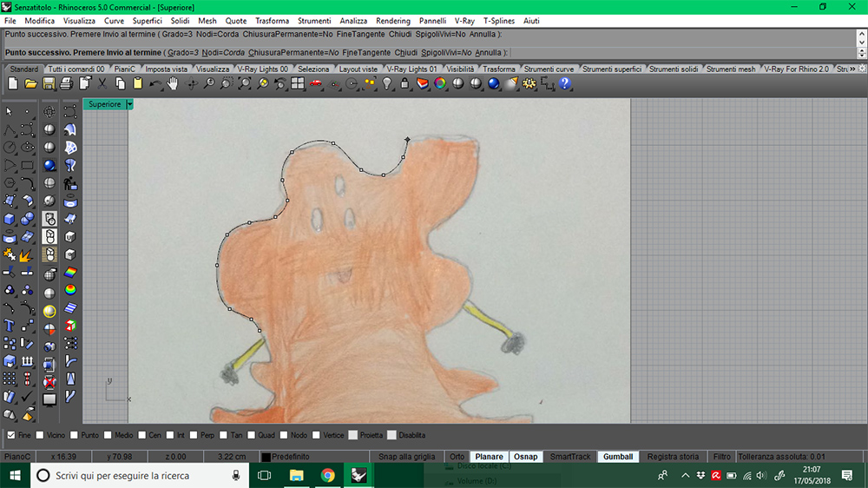Enable the Tan osnap checkbox
The width and height of the screenshot is (868, 488).
coord(224,435)
